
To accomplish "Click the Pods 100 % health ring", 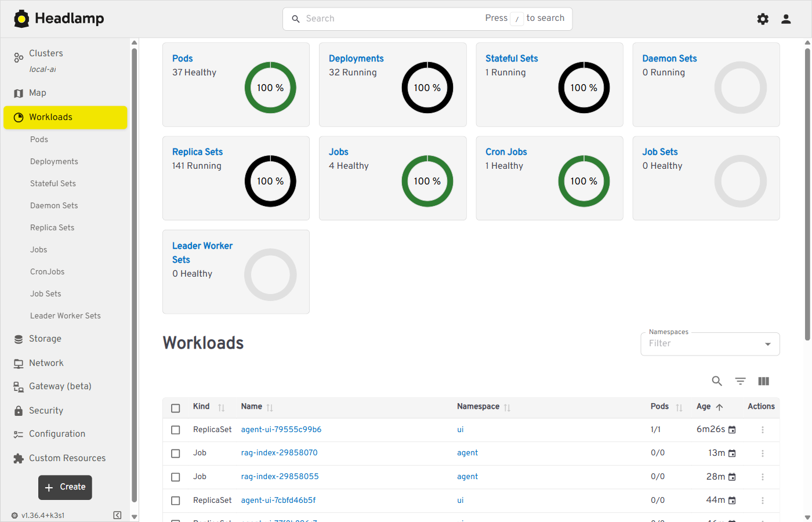I will 270,88.
